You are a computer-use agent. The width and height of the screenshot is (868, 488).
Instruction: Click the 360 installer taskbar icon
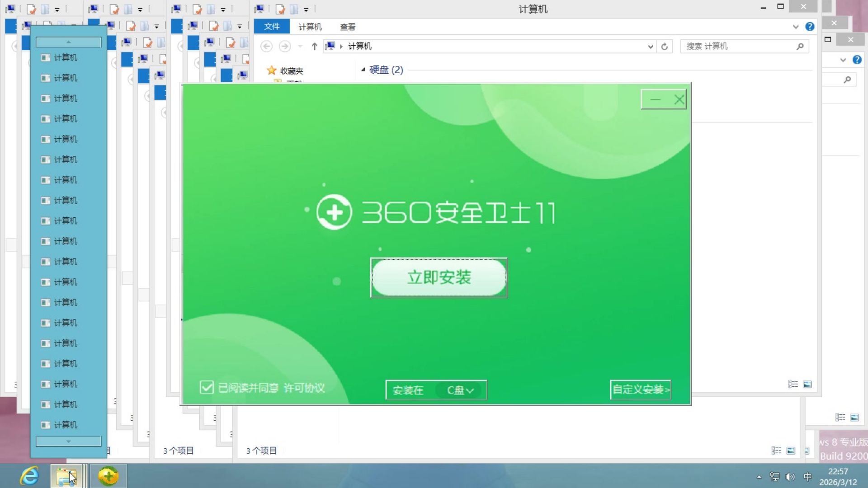pyautogui.click(x=108, y=476)
